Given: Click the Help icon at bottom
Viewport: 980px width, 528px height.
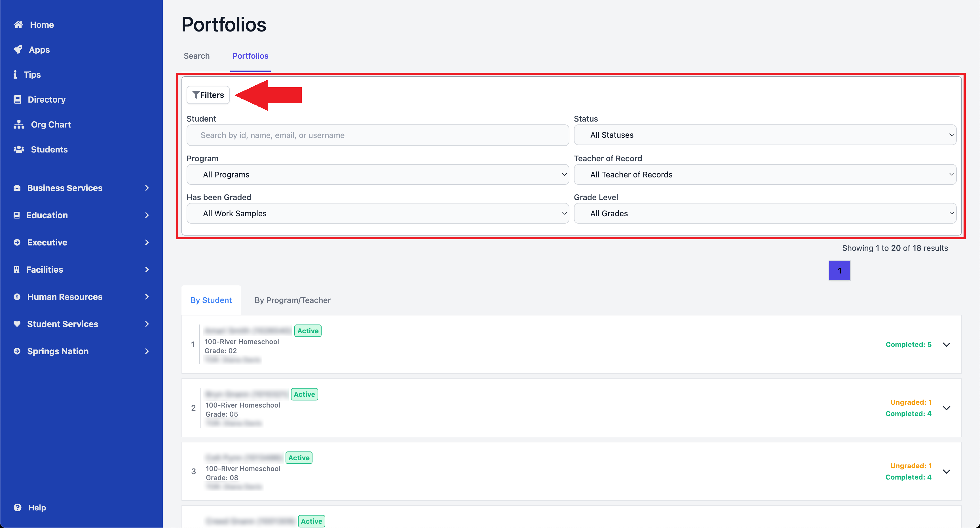Looking at the screenshot, I should point(18,508).
